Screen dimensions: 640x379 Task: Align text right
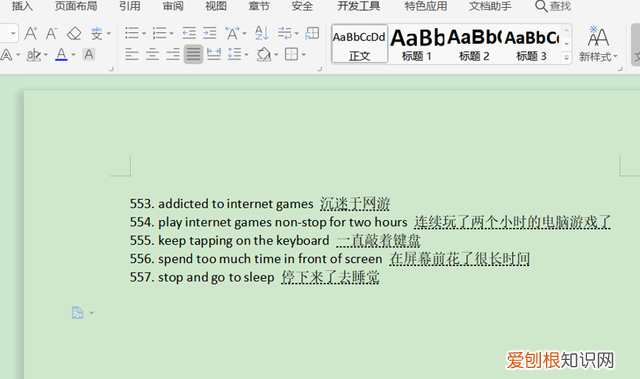(x=173, y=54)
